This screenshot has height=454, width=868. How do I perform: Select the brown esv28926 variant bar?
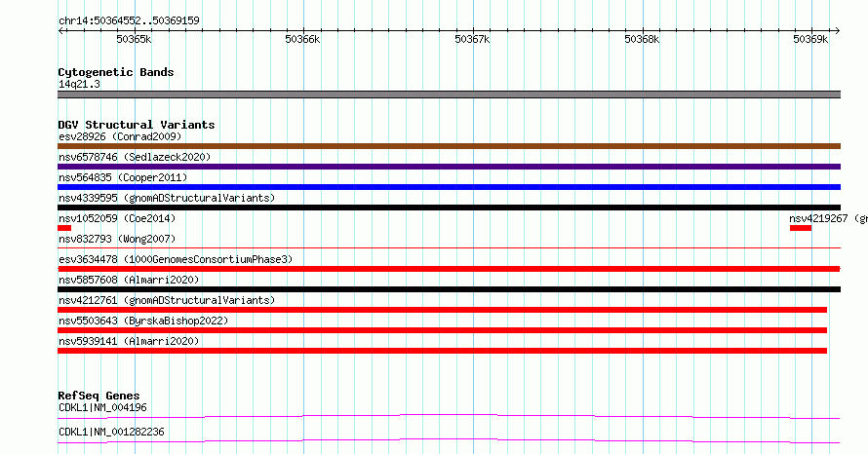tap(449, 146)
